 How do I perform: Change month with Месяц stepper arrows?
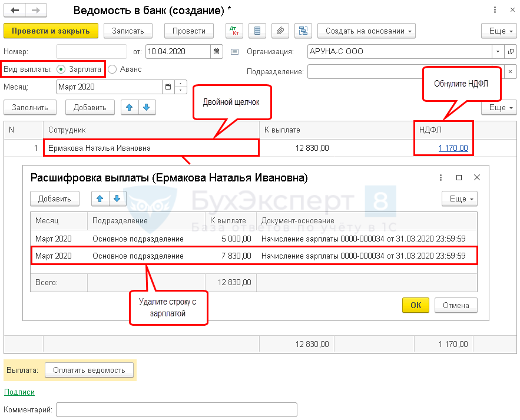[180, 87]
